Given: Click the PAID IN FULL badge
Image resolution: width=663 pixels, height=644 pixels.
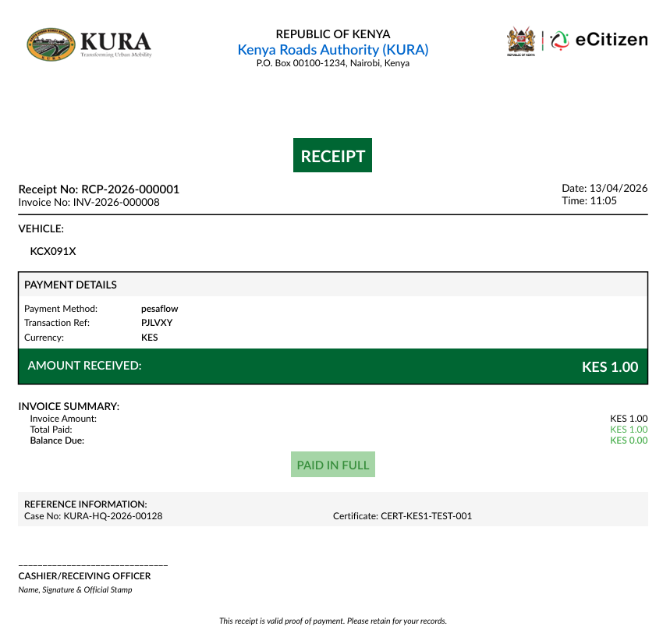Looking at the screenshot, I should (333, 465).
